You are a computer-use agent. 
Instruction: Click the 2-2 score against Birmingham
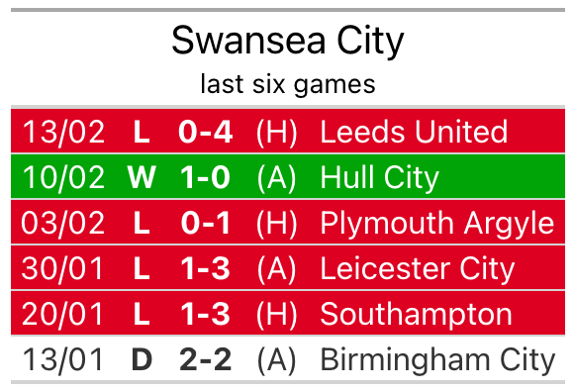[x=206, y=359]
